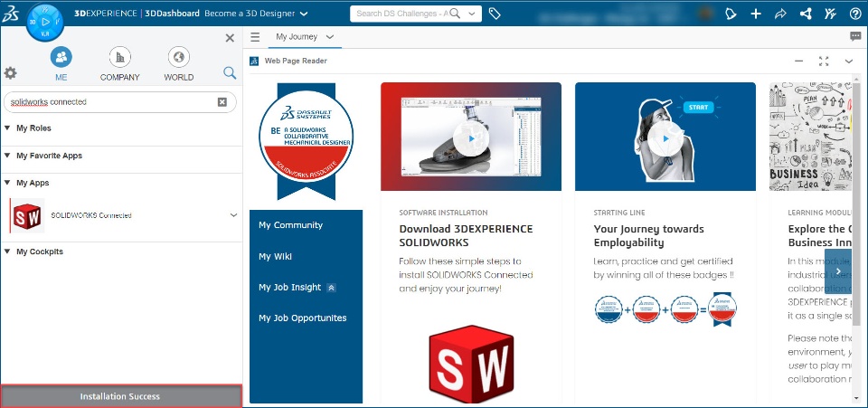
Task: Open the tag (6WTags) icon
Action: [495, 14]
